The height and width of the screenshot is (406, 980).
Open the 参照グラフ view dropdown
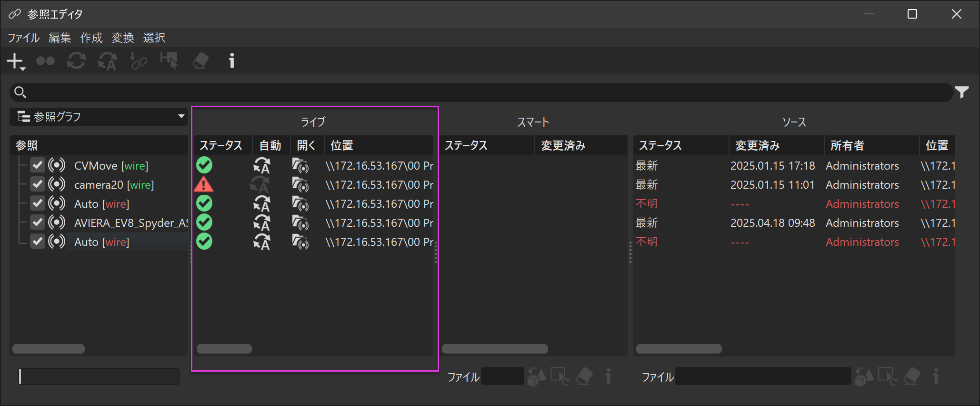[x=99, y=117]
